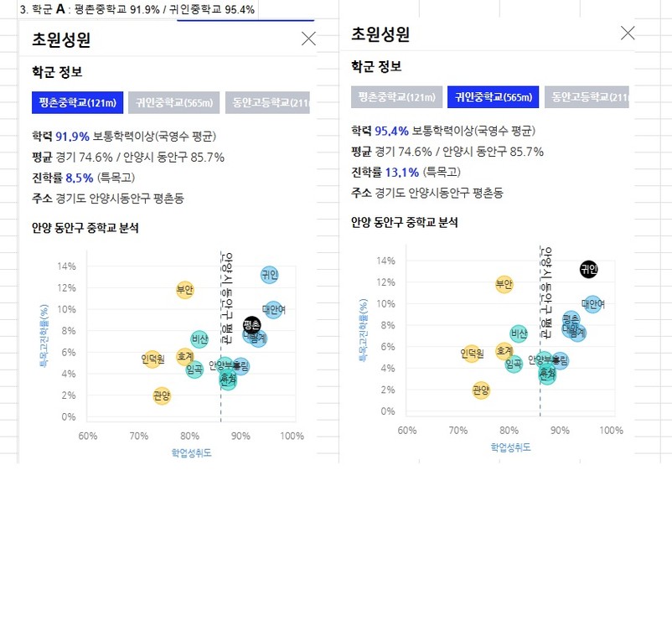
Task: Close the right 초원성원 info panel
Action: pyautogui.click(x=628, y=33)
